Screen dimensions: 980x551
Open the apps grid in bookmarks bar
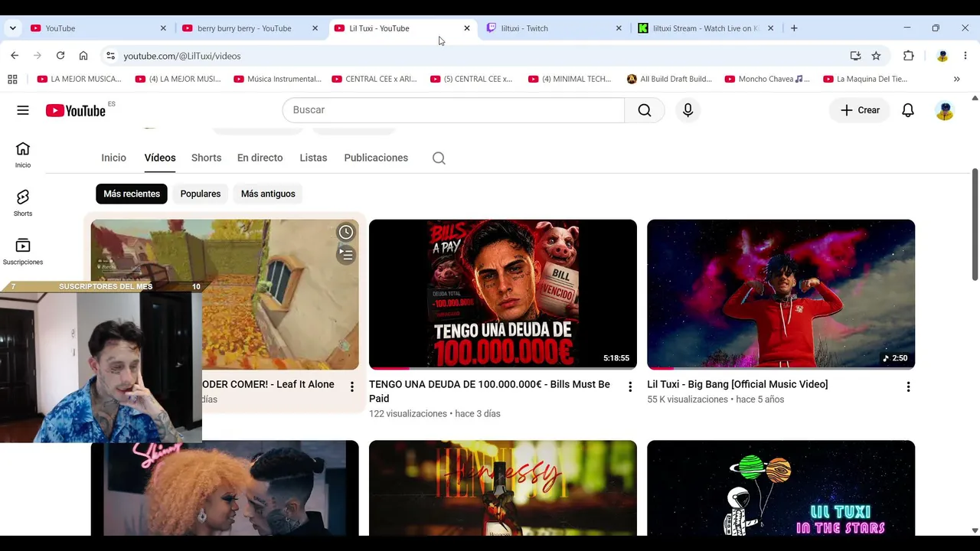12,79
